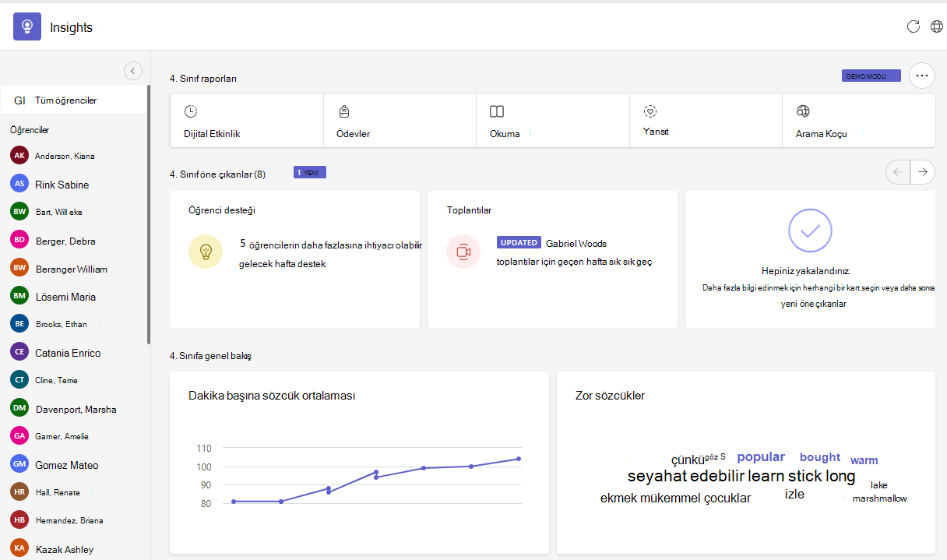Select student Bart, Will eke
The width and height of the screenshot is (947, 560).
(74, 212)
